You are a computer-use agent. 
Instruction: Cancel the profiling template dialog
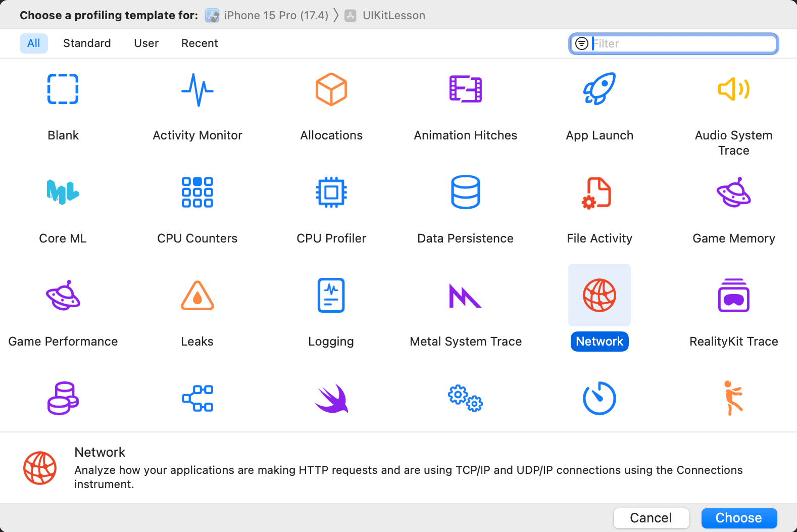[651, 518]
